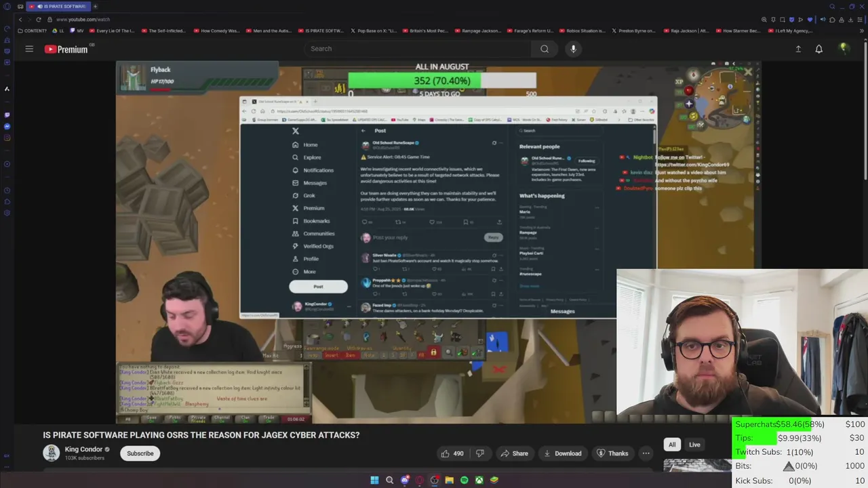Viewport: 868px width, 488px height.
Task: Open the King Condor channel avatar
Action: 51,453
